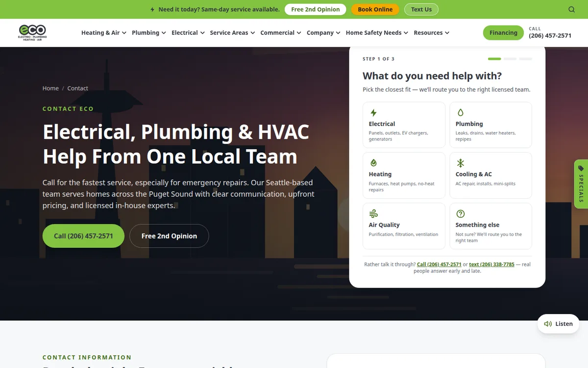Click the 'CONTACT INFORMATION' heading

tap(87, 357)
